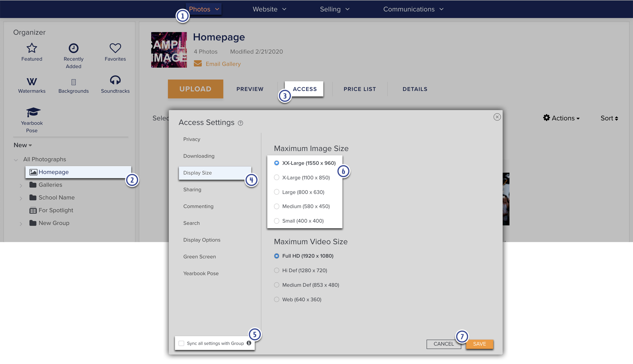This screenshot has width=633, height=364.
Task: Select Homepage in the folder tree
Action: [x=78, y=172]
